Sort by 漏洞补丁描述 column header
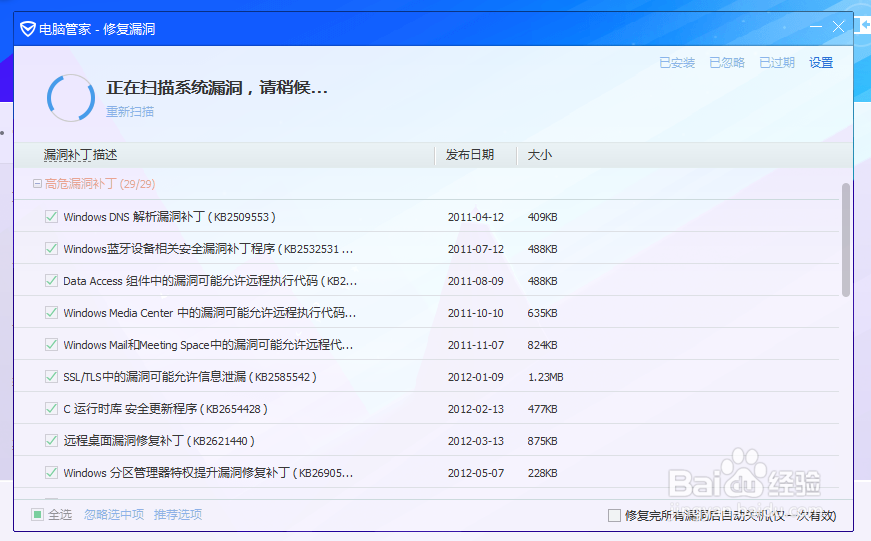The height and width of the screenshot is (541, 871). pos(81,155)
